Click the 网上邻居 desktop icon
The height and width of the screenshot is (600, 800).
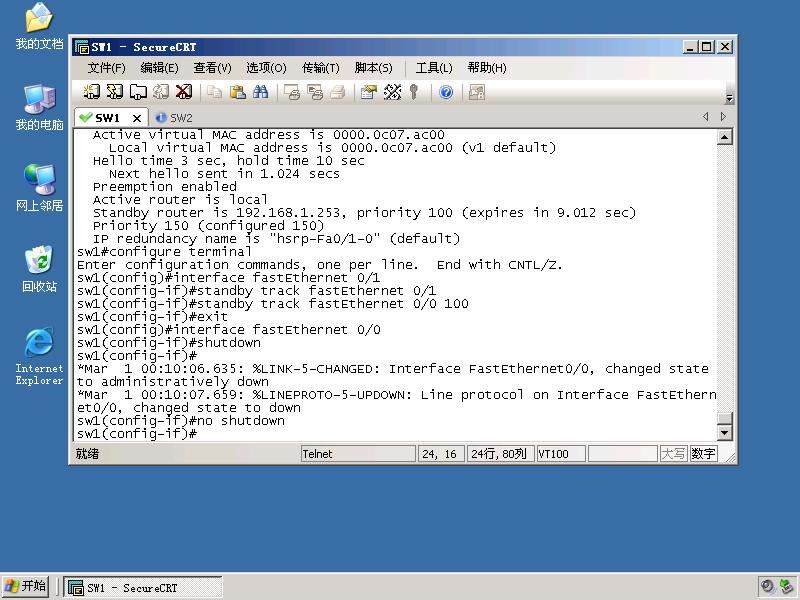(39, 188)
